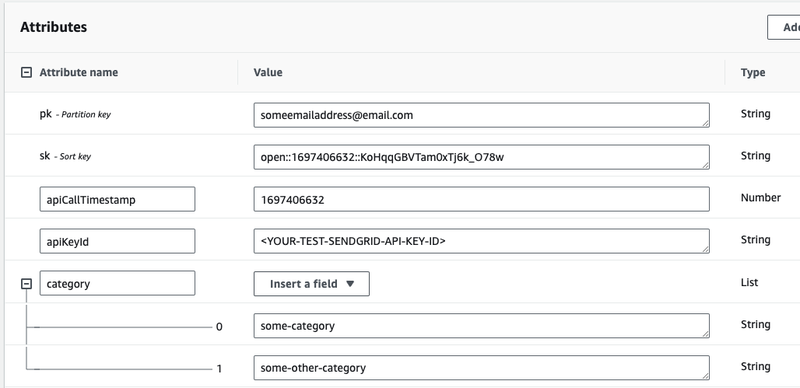
Task: Click resize corner of some-category textarea
Action: pyautogui.click(x=705, y=333)
